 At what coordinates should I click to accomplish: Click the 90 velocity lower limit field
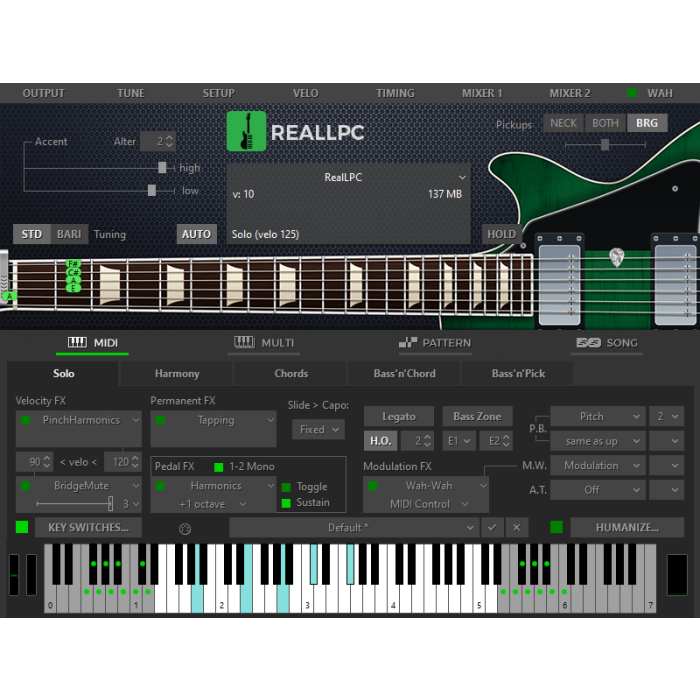[35, 462]
